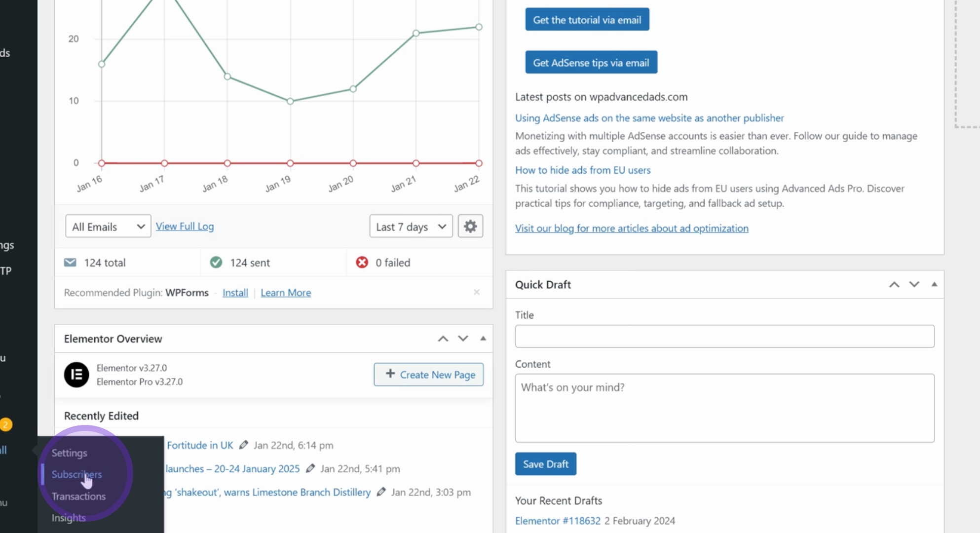Click Create New Page button
Screen dimensions: 980x533
(x=428, y=375)
